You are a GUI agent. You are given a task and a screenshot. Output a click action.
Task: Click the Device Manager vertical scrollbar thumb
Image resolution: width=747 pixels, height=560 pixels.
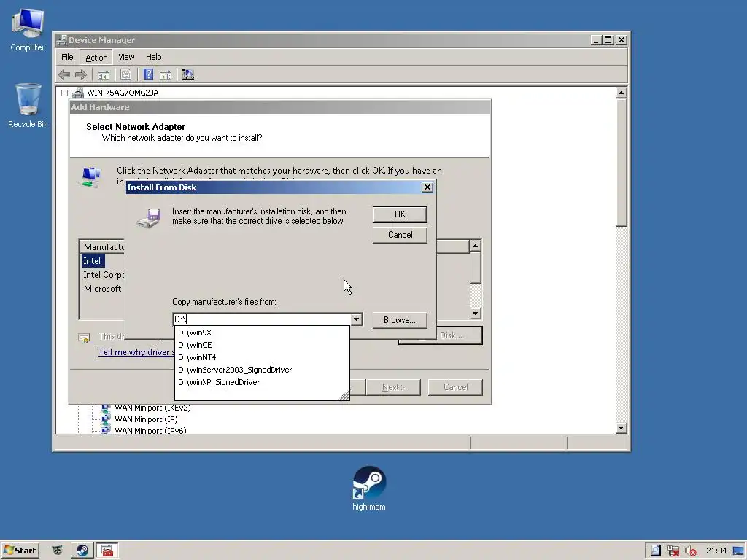click(621, 163)
